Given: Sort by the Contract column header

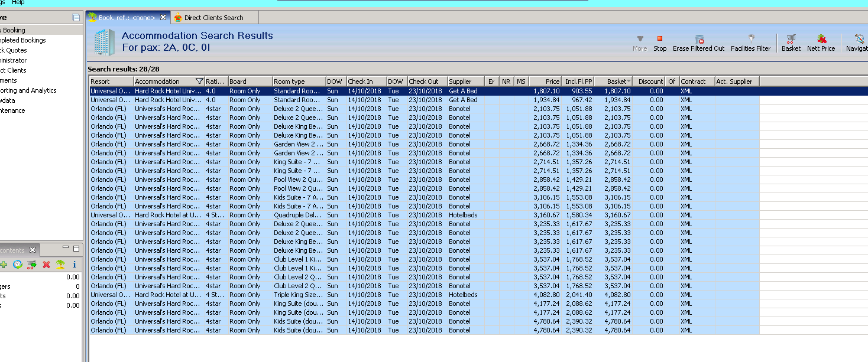Looking at the screenshot, I should click(x=697, y=81).
